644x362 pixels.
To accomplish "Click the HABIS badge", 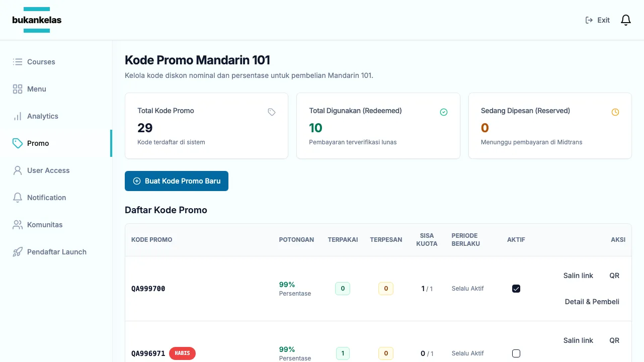I will [182, 353].
